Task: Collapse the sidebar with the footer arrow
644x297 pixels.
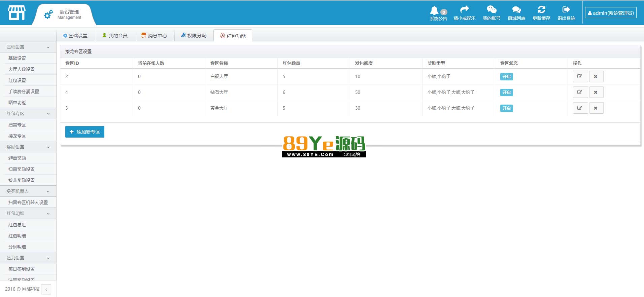Action: (46, 289)
